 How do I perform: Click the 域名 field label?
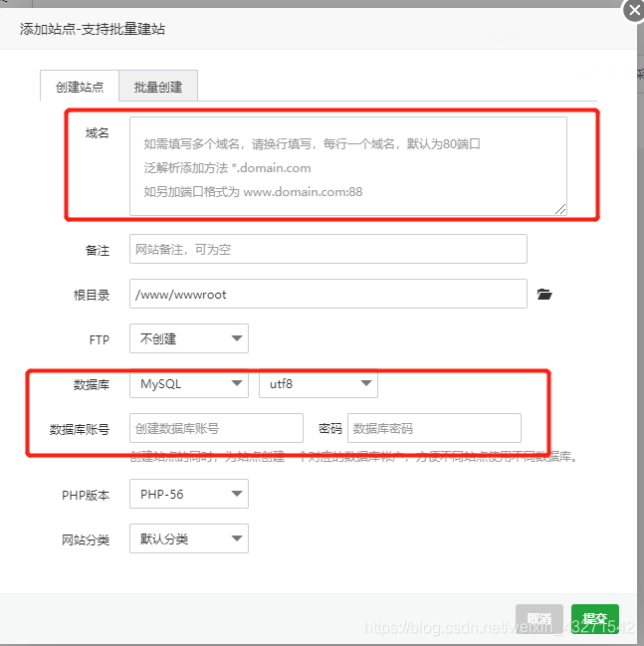coord(98,133)
